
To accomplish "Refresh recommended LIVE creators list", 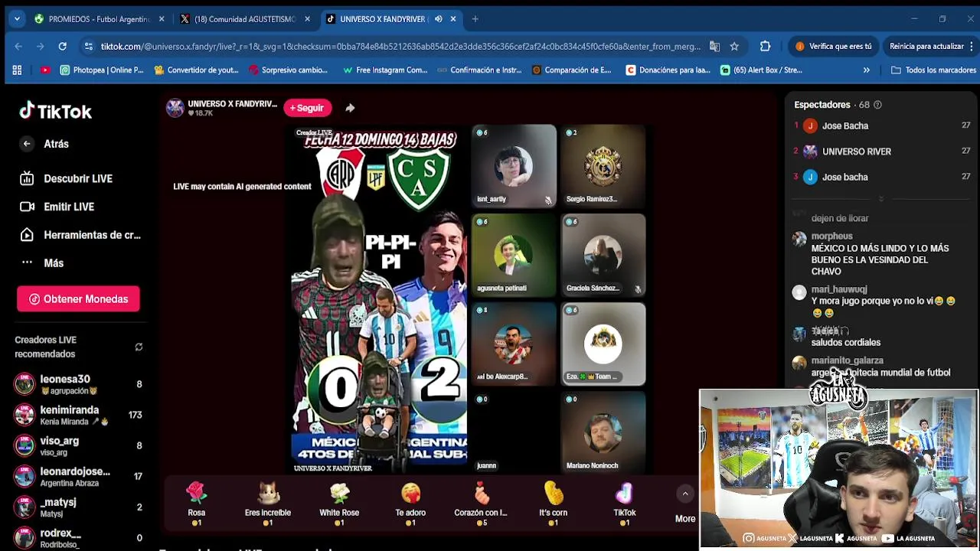I will 139,347.
